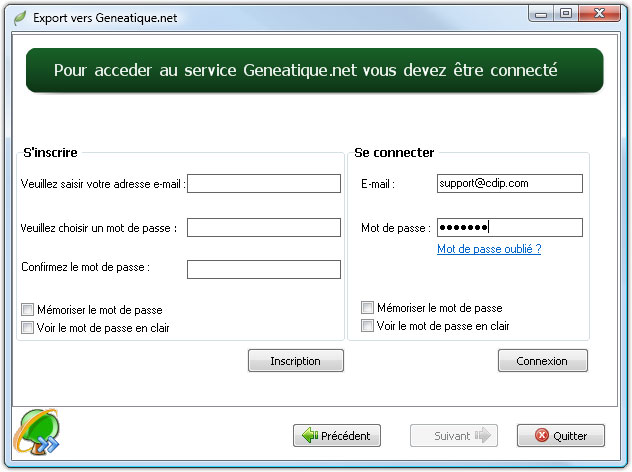Click the E-mail : label
The width and height of the screenshot is (632, 472).
click(x=378, y=184)
